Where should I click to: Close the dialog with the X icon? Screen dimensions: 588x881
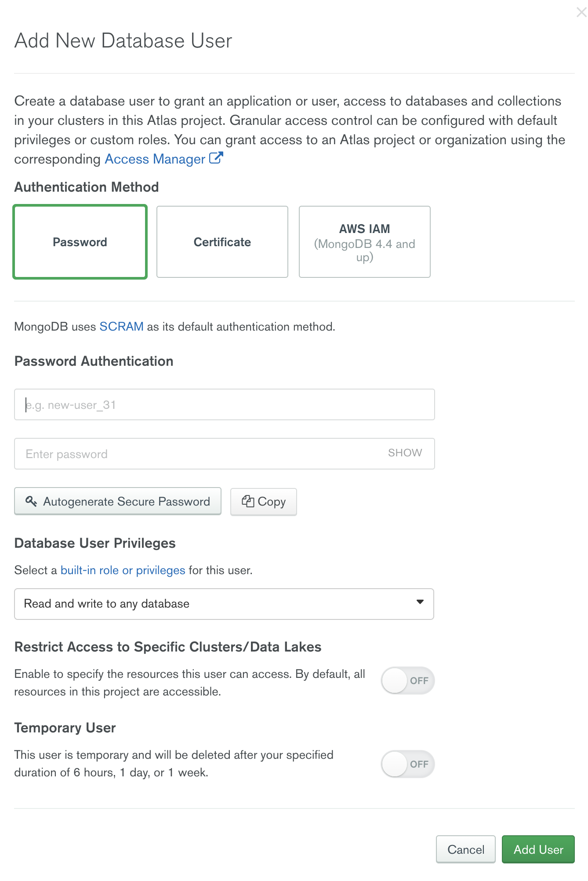pyautogui.click(x=581, y=12)
